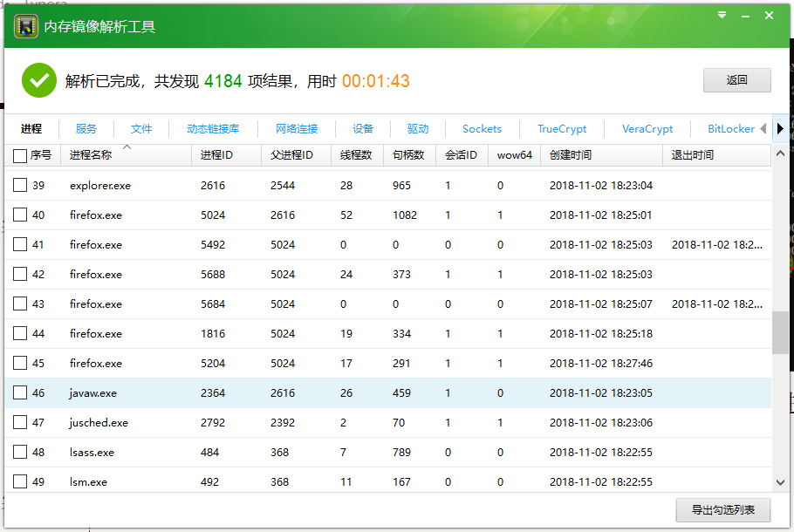Select the explorer.exe process name

click(x=100, y=186)
